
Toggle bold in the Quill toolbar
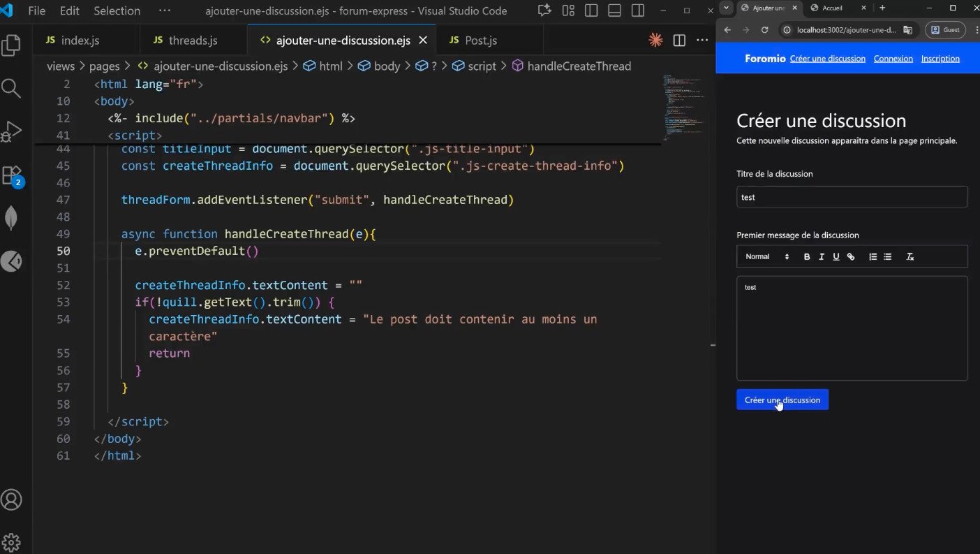pyautogui.click(x=807, y=257)
